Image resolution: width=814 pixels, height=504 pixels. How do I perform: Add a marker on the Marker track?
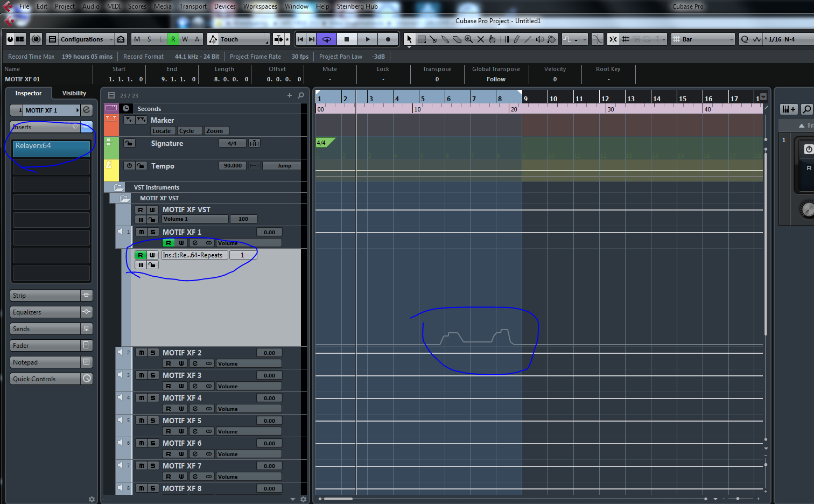(x=129, y=120)
